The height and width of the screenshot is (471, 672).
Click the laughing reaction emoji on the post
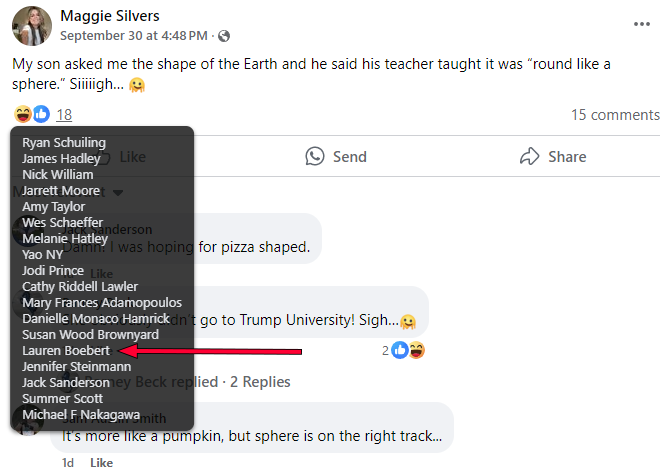click(23, 114)
